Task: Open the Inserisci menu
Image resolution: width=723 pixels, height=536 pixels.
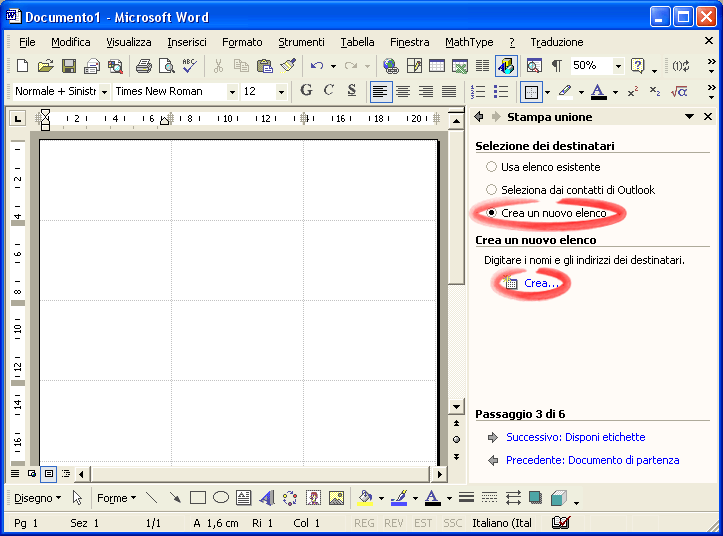Action: pyautogui.click(x=187, y=42)
